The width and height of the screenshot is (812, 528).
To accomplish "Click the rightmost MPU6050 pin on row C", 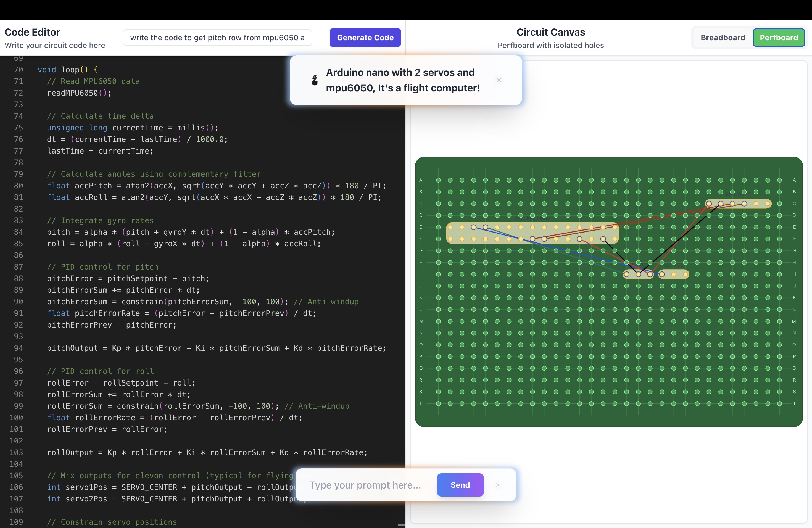I will point(768,204).
